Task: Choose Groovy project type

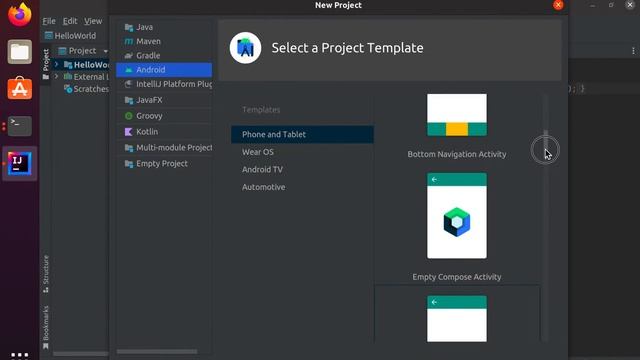Action: pyautogui.click(x=164, y=116)
